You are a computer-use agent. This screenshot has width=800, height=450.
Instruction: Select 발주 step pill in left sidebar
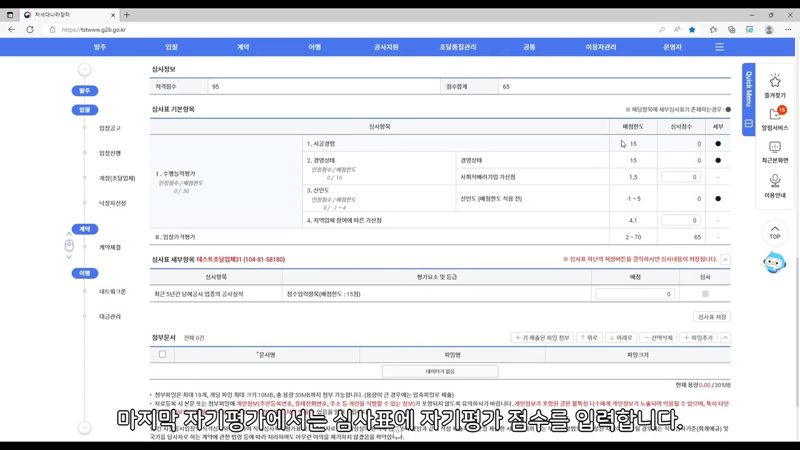[85, 91]
